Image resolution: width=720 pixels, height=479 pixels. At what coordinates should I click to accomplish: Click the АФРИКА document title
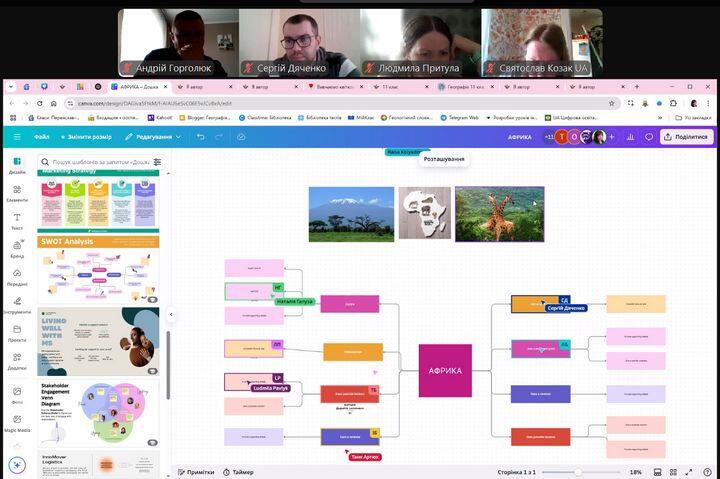[519, 137]
